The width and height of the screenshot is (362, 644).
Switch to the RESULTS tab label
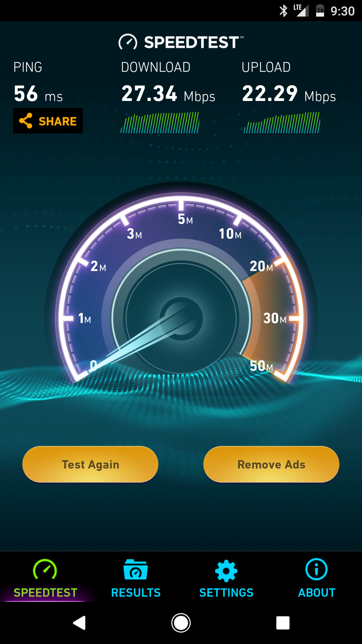pos(136,593)
